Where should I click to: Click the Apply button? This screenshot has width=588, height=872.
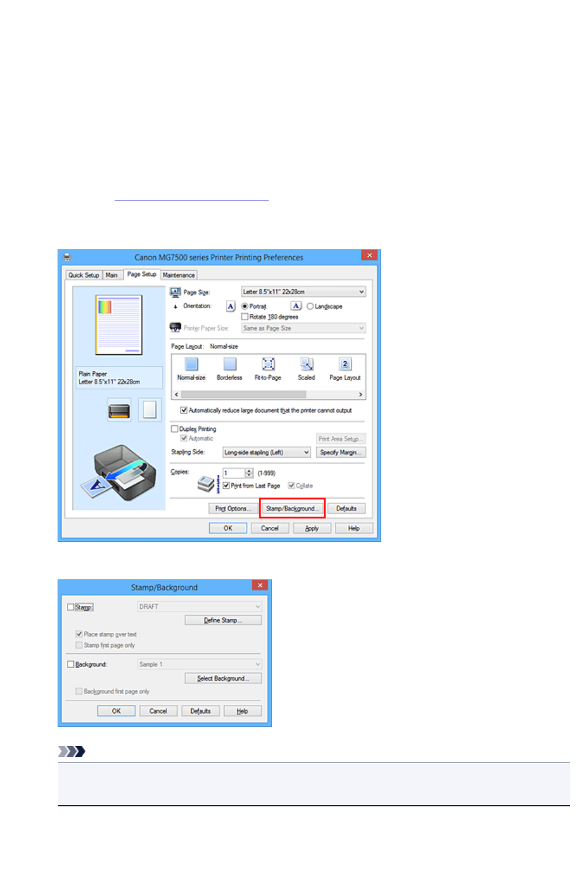pos(312,528)
